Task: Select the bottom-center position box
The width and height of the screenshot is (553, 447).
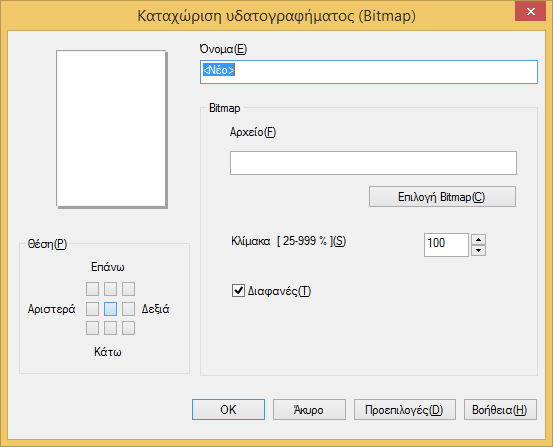Action: (110, 328)
